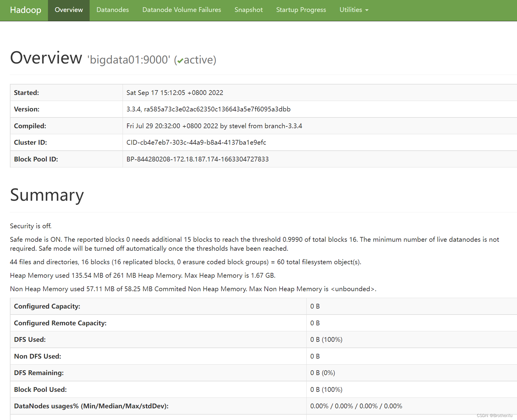Click the 'Overview' page heading
This screenshot has width=517, height=420.
pyautogui.click(x=46, y=58)
